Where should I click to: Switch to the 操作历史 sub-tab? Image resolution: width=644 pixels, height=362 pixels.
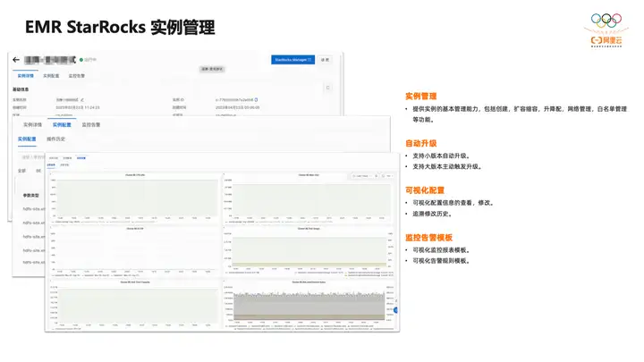point(55,139)
